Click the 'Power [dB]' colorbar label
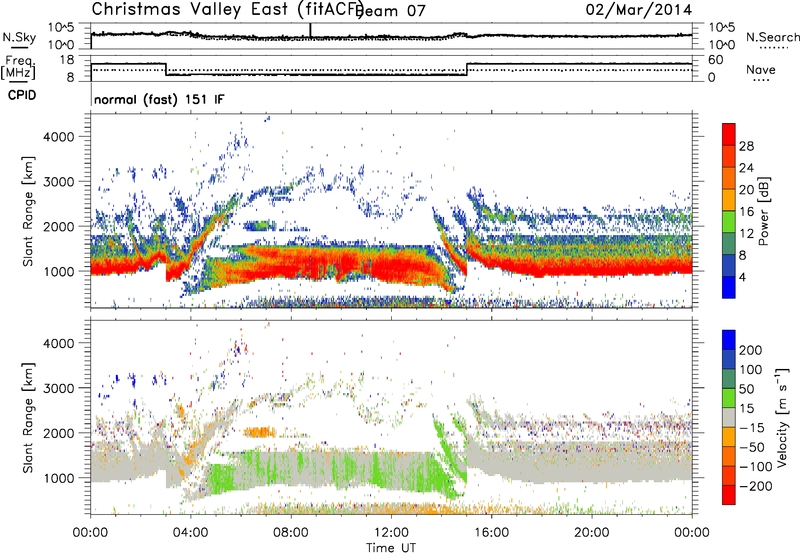Viewport: 800px width, 554px height. click(x=763, y=211)
